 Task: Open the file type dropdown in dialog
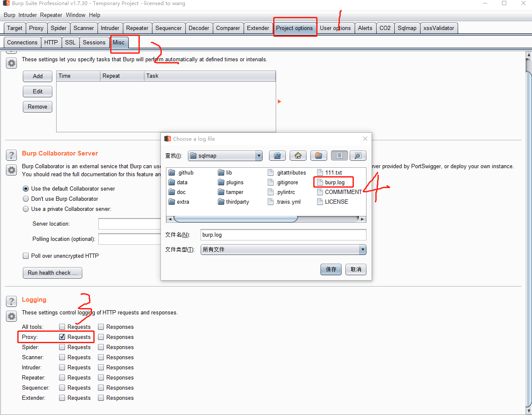pyautogui.click(x=363, y=249)
